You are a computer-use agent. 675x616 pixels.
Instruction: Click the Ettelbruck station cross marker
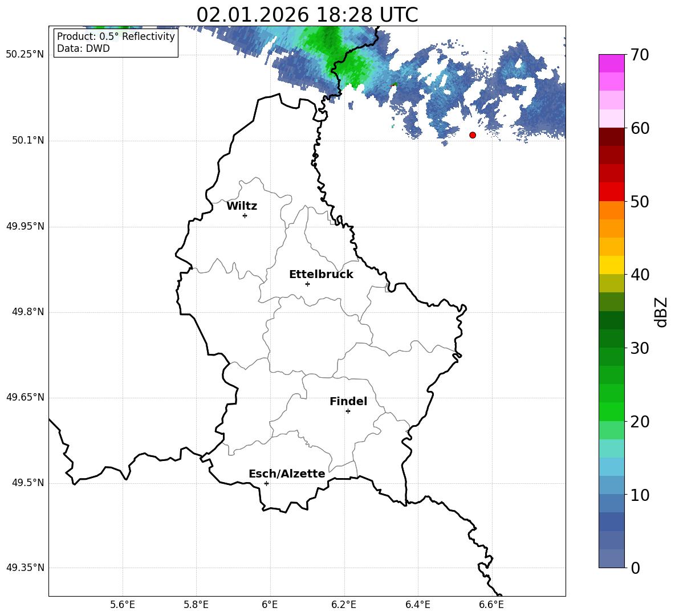[307, 284]
